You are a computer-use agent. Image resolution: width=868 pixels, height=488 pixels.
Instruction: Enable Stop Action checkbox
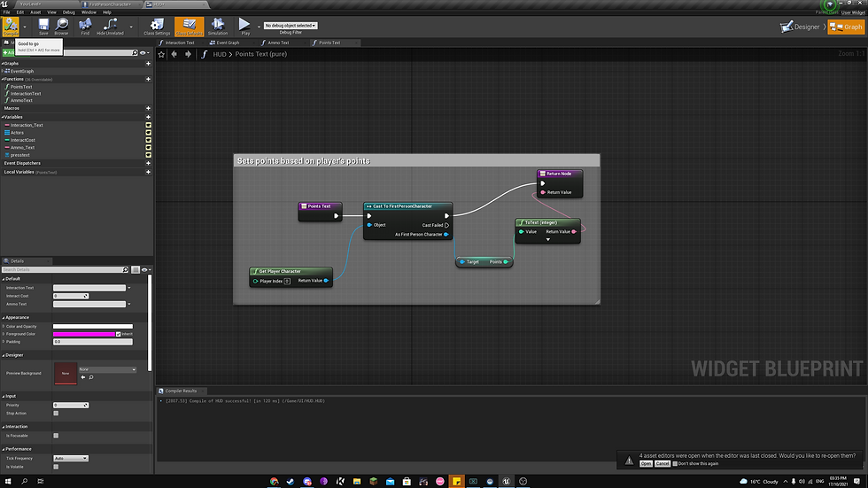56,414
